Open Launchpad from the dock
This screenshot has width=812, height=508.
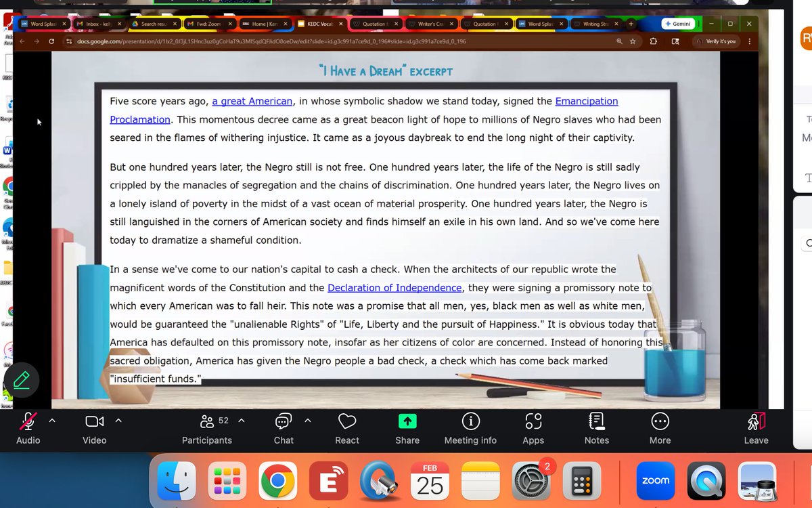pos(227,480)
